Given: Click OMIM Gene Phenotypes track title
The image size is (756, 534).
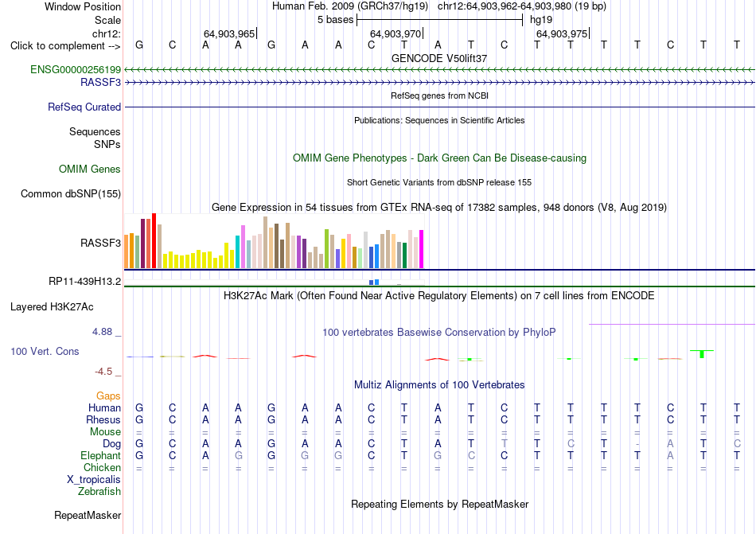Looking at the screenshot, I should click(x=439, y=158).
